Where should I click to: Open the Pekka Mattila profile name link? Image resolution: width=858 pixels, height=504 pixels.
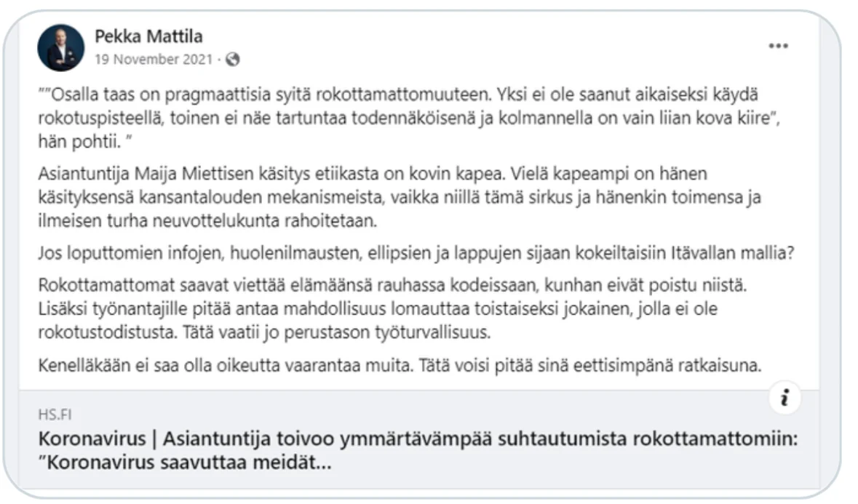pyautogui.click(x=148, y=36)
